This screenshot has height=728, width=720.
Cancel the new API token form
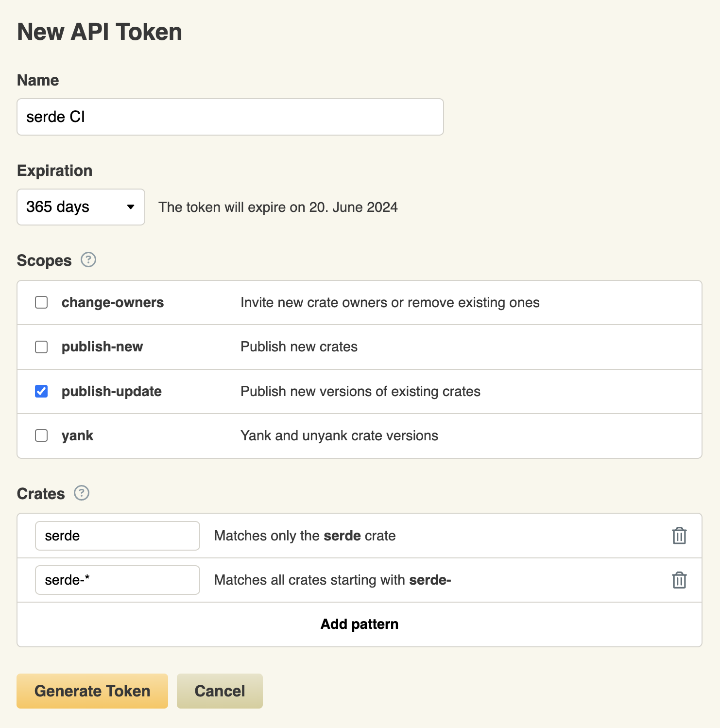220,691
